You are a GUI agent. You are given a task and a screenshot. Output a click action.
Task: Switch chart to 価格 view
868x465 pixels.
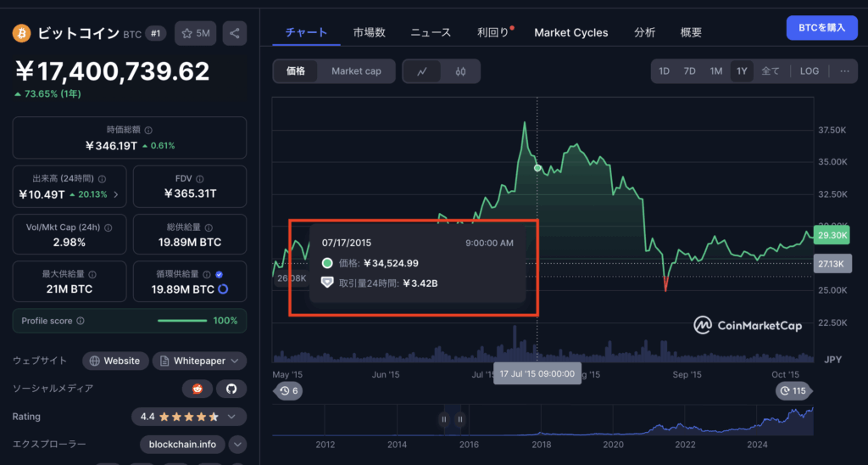pyautogui.click(x=296, y=71)
